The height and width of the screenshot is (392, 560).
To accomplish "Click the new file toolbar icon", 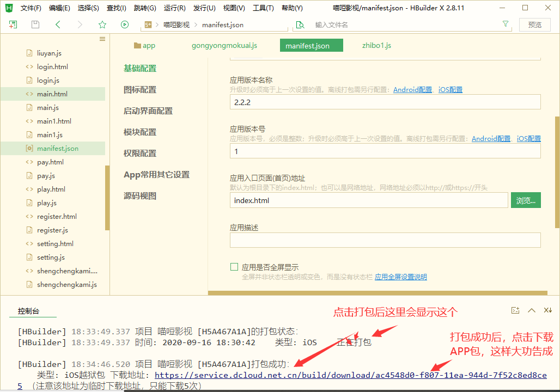I will pyautogui.click(x=13, y=24).
